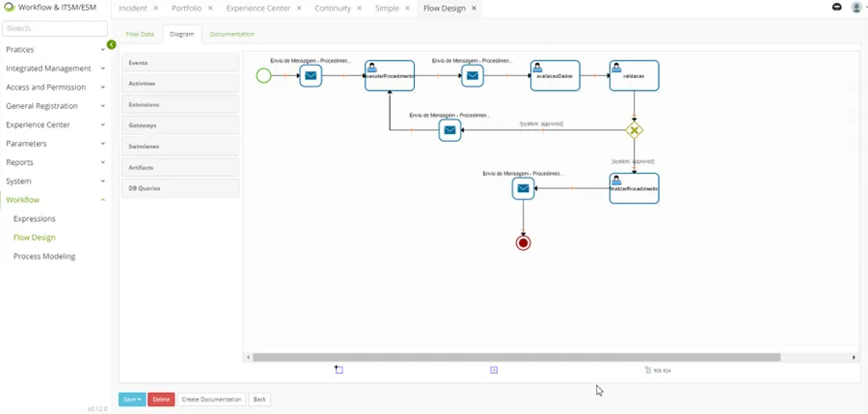Select the red end event circle
Viewport: 868px width, 414px height.
523,243
